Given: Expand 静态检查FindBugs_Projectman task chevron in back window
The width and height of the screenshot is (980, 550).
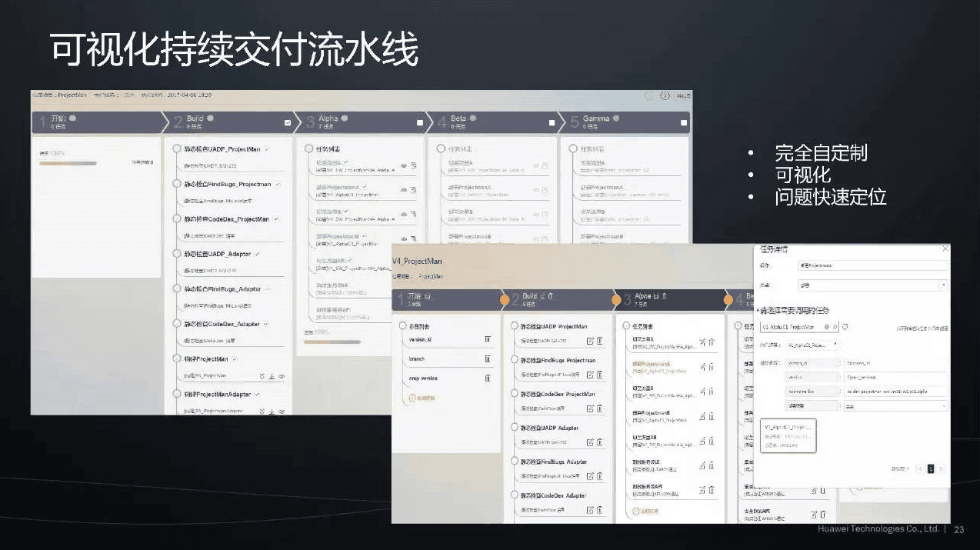Looking at the screenshot, I should click(x=278, y=184).
